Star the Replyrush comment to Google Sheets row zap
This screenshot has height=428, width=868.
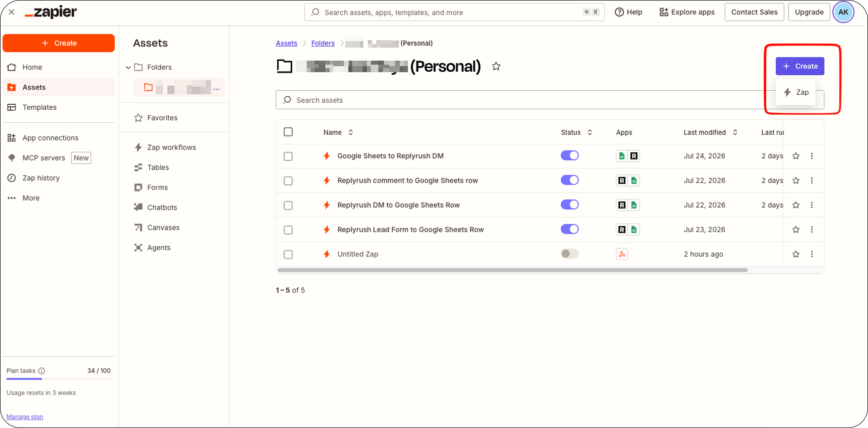pos(796,180)
